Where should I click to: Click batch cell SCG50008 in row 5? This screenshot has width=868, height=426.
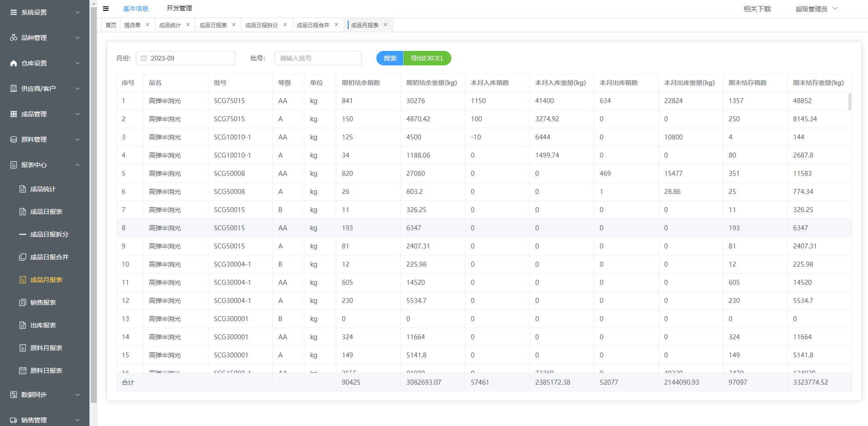coord(229,173)
